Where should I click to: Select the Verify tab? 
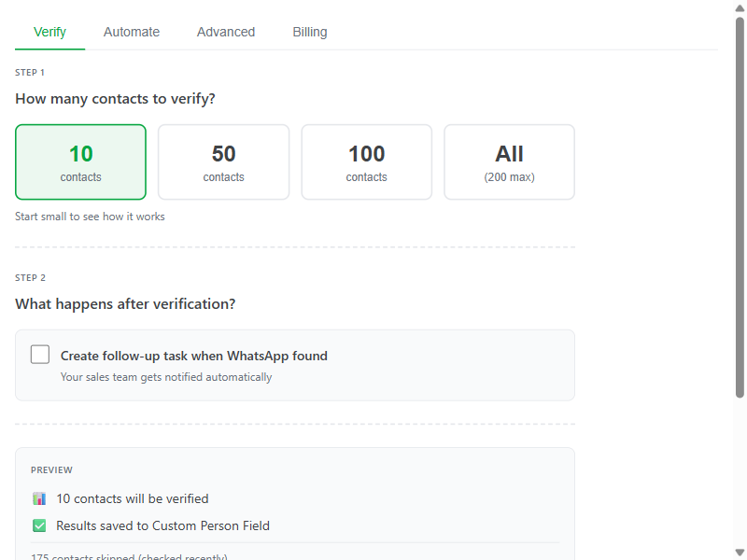[49, 32]
